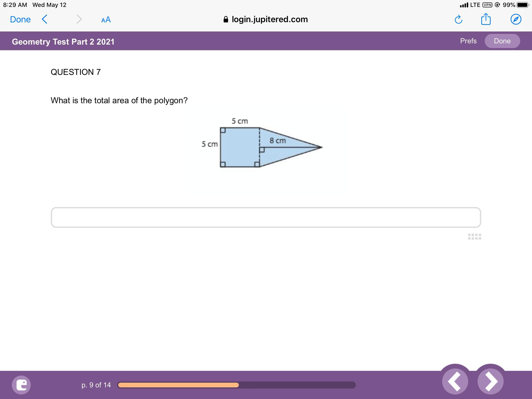The height and width of the screenshot is (399, 532).
Task: Go to next question arrow
Action: (490, 381)
